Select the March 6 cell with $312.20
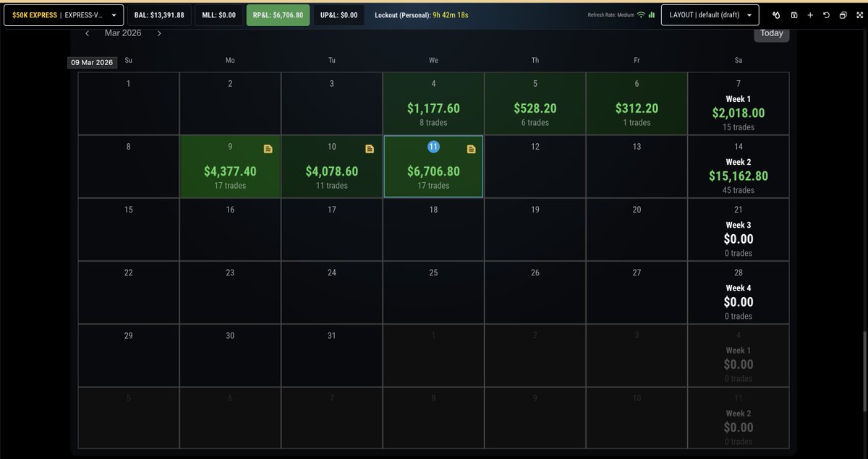868x459 pixels. (637, 103)
